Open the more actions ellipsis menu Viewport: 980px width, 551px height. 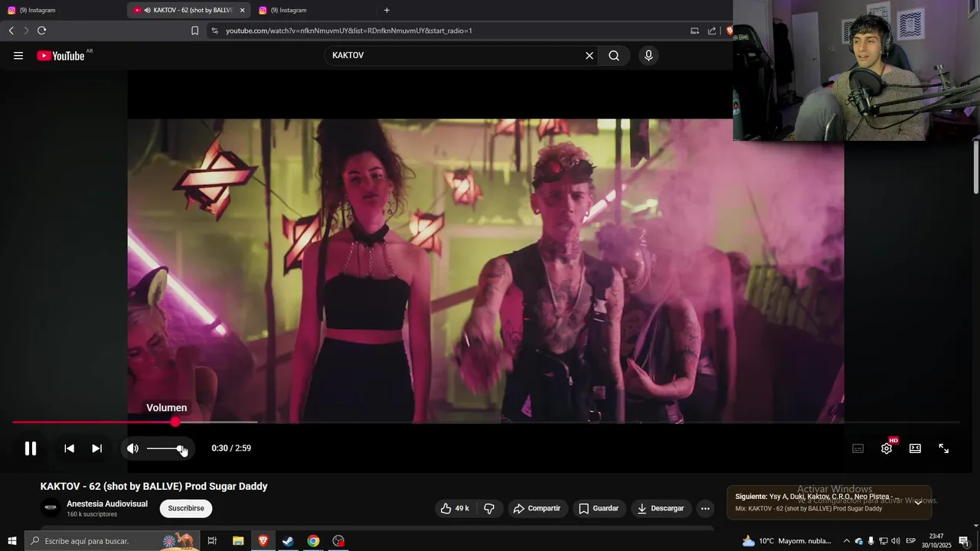coord(705,508)
